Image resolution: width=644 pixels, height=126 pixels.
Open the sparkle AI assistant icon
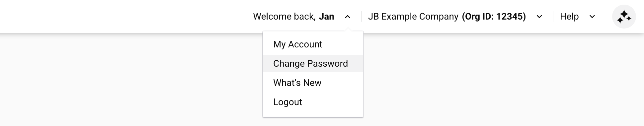[624, 17]
